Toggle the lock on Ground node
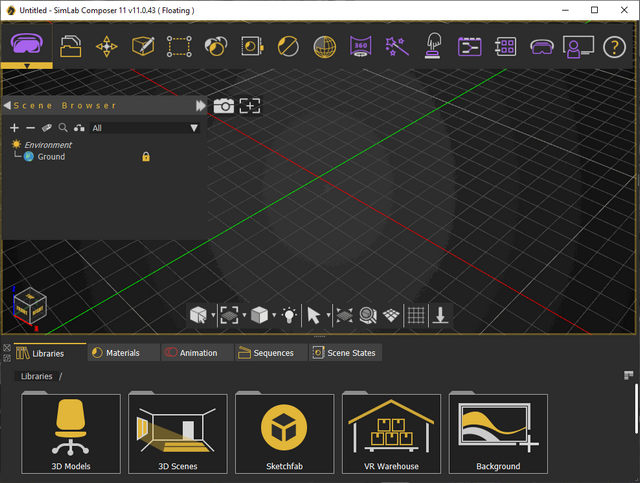Image resolution: width=640 pixels, height=483 pixels. (146, 157)
